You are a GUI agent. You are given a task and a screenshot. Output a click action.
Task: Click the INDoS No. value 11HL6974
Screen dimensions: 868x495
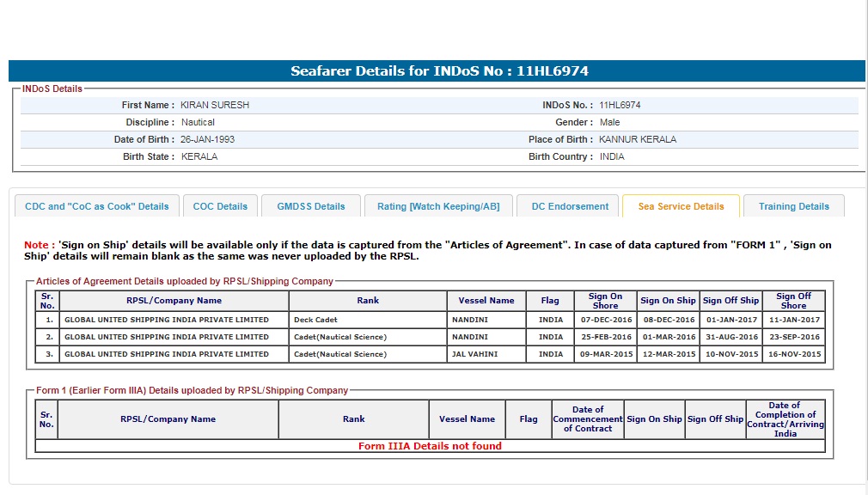click(x=620, y=105)
